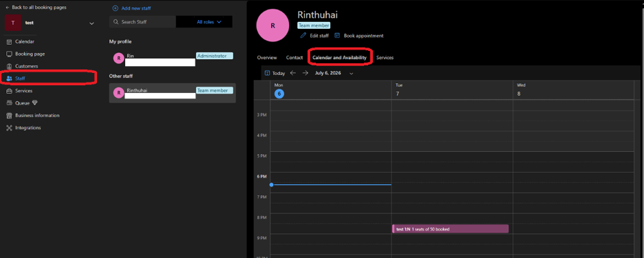Select the Staff people icon
Screen dimensions: 644x258
(9, 78)
